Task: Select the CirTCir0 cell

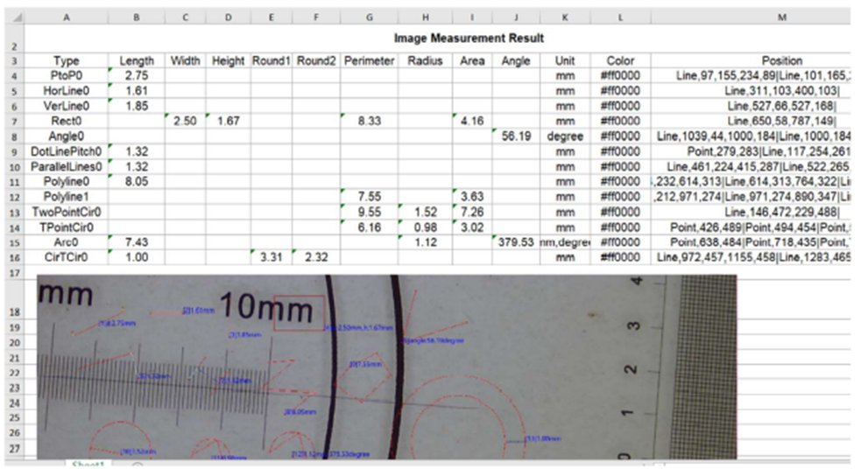Action: [67, 257]
